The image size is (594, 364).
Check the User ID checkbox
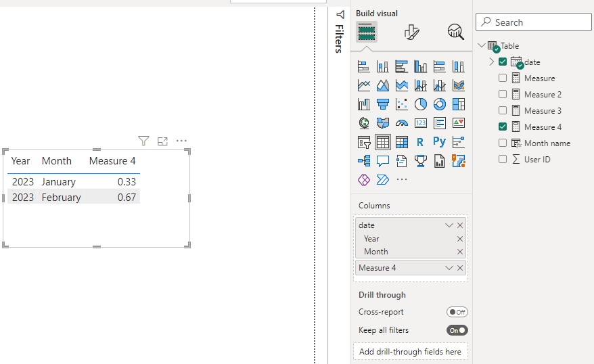tap(503, 160)
